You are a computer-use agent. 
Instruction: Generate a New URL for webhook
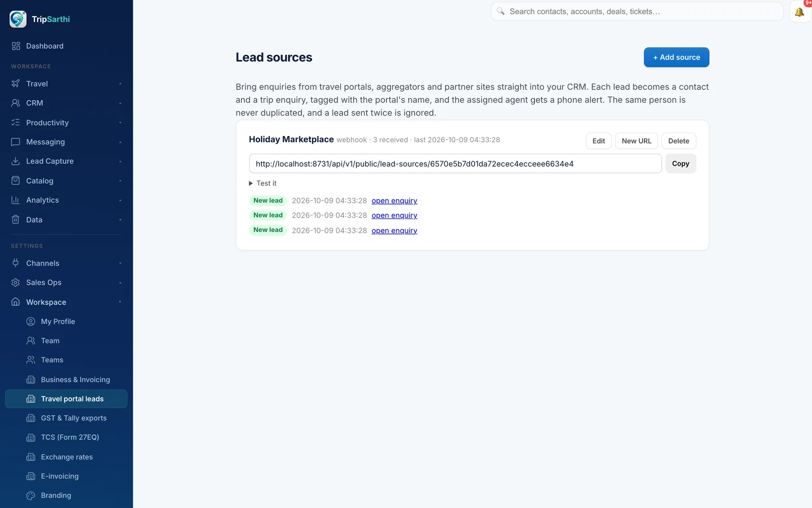point(637,141)
